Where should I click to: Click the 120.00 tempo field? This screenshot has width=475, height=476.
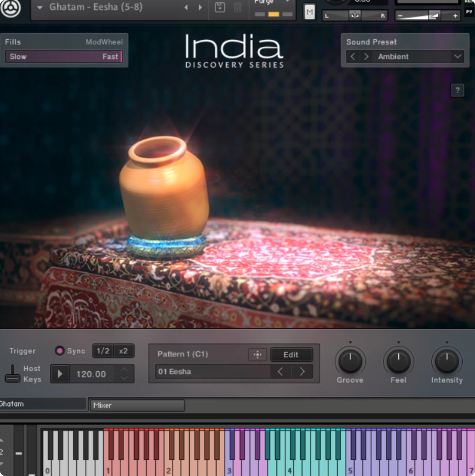pyautogui.click(x=91, y=374)
